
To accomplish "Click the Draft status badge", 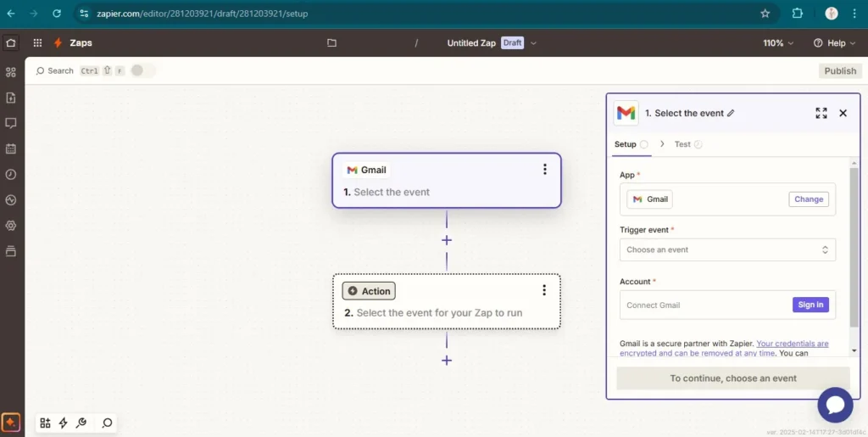I will pos(512,42).
